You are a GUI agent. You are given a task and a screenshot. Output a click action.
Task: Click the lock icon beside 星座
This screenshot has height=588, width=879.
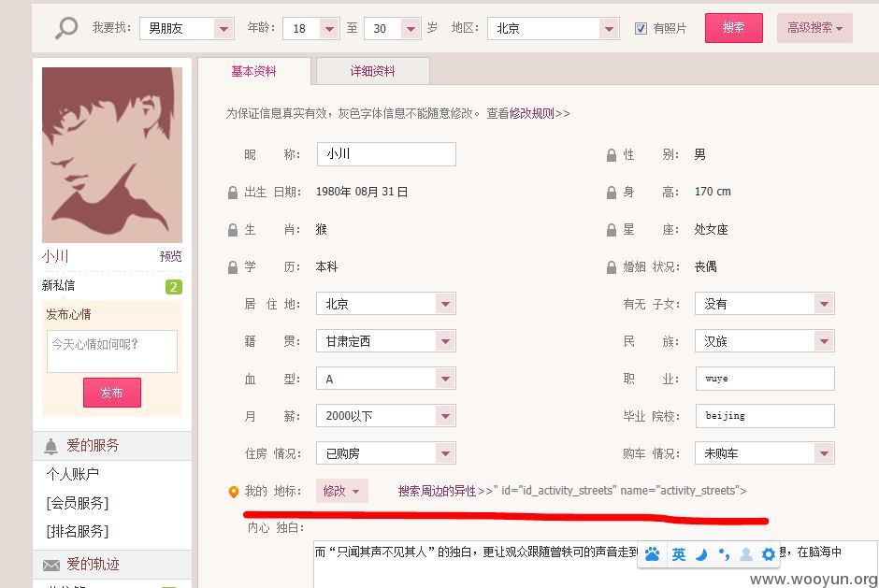tap(612, 230)
